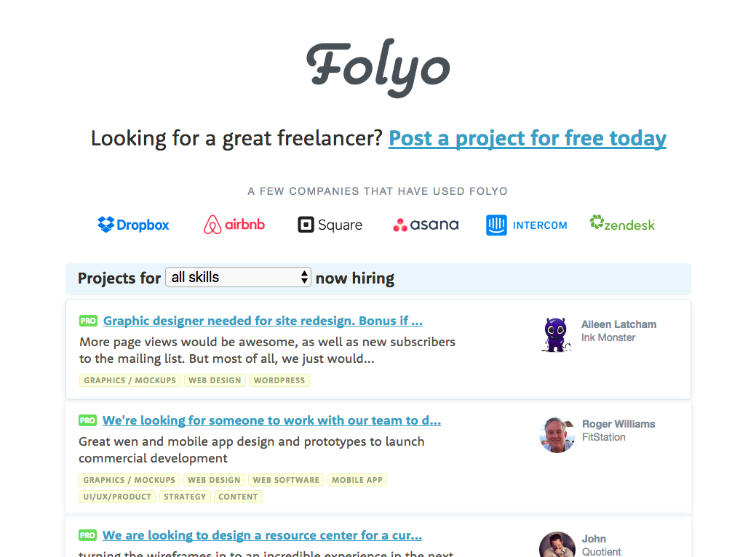Select the UI/UX/PRODUCT skill tag
Image resolution: width=756 pixels, height=557 pixels.
coord(117,497)
